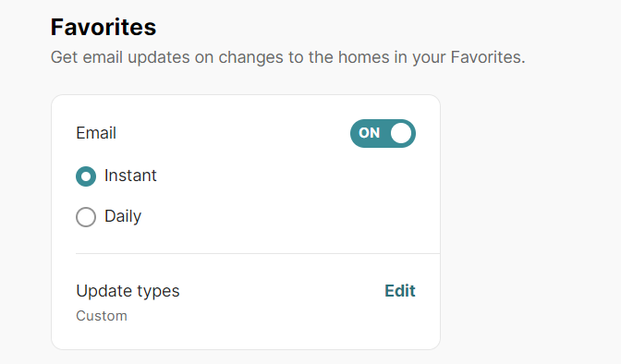The image size is (621, 364).
Task: Click the white knob on the Email switch
Action: click(x=401, y=133)
